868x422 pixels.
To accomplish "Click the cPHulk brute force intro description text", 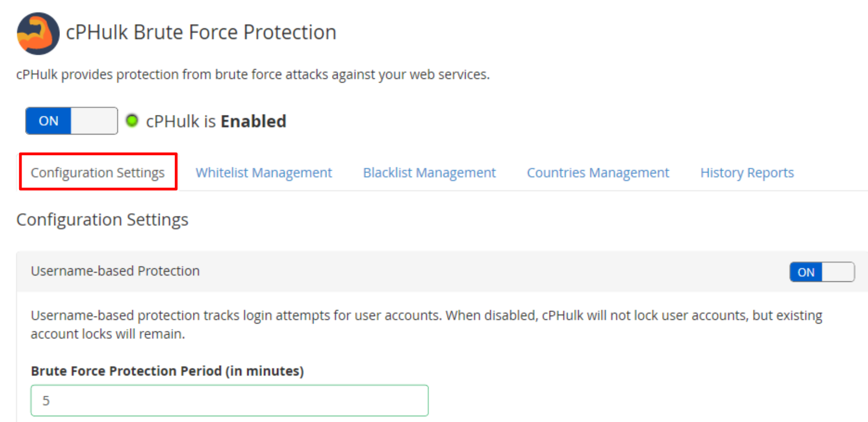I will pyautogui.click(x=253, y=75).
